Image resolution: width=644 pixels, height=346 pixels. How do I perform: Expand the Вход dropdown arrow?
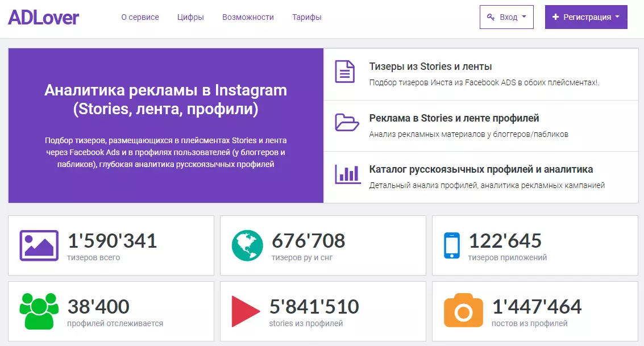pyautogui.click(x=524, y=17)
